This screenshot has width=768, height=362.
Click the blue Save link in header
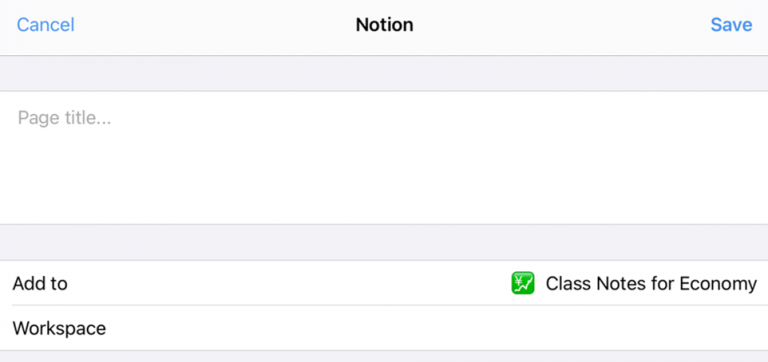coord(731,25)
